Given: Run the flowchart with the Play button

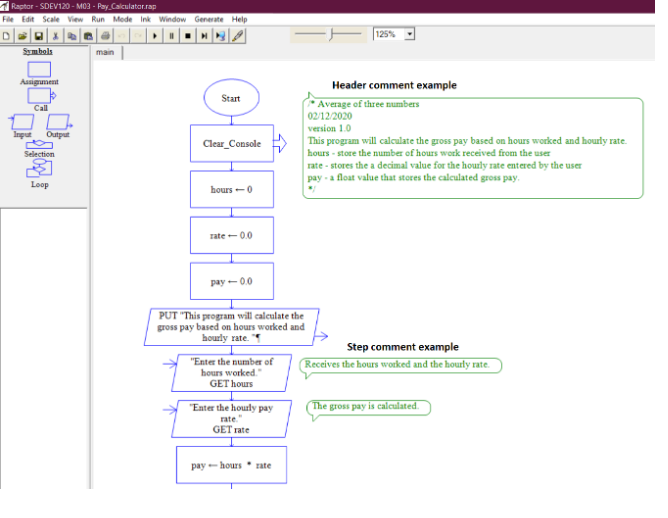Looking at the screenshot, I should coord(155,36).
